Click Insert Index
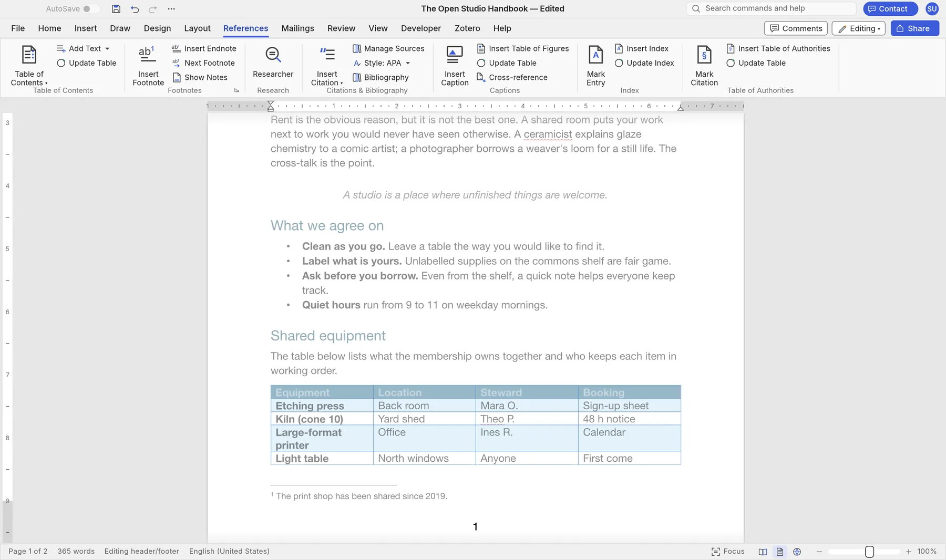Image resolution: width=946 pixels, height=560 pixels. (x=642, y=48)
